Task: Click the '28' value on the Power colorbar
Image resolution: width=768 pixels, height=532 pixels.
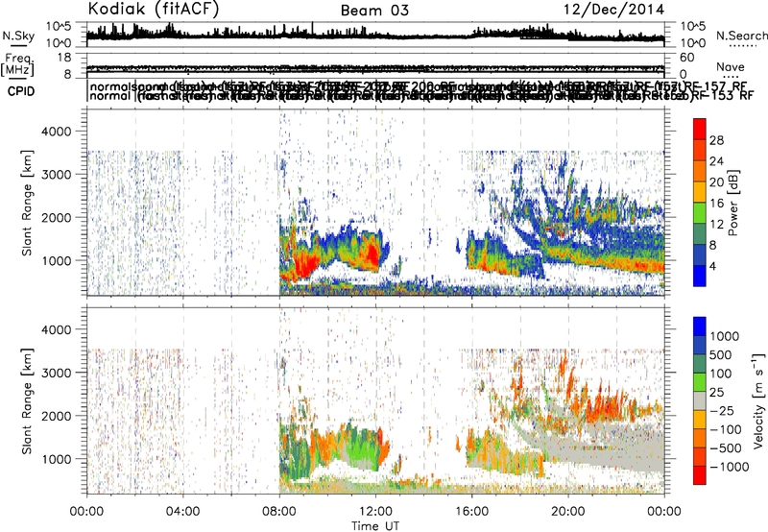Action: (717, 140)
